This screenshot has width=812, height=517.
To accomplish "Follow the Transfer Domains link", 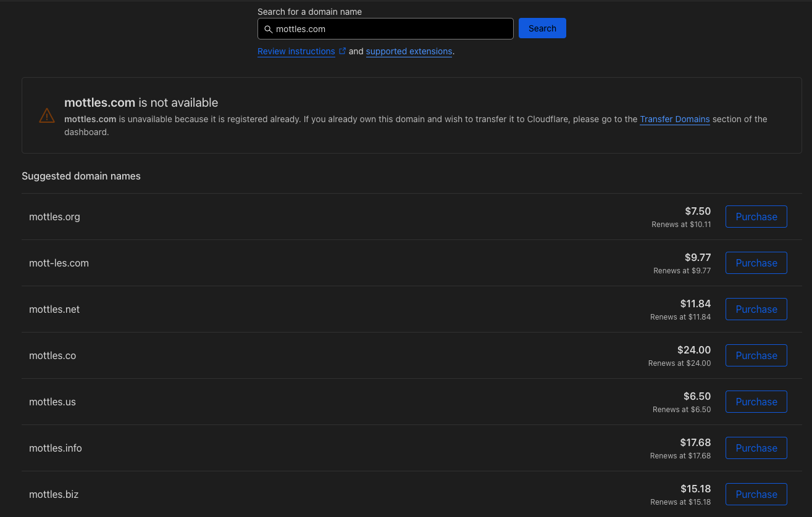I will 674,120.
